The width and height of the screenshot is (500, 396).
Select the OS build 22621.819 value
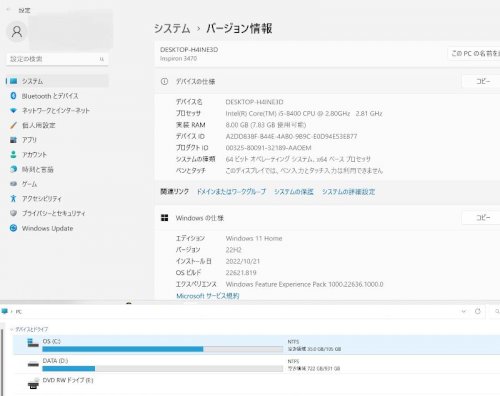[x=241, y=273]
